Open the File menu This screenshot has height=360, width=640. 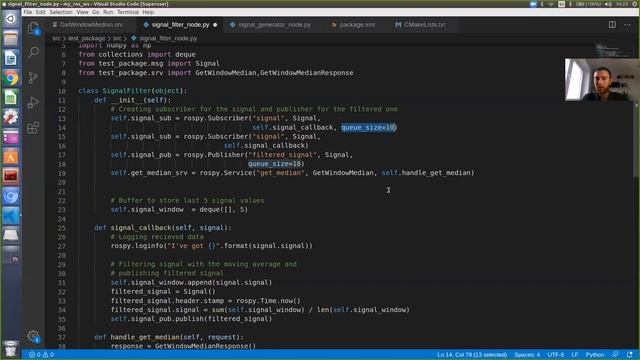pos(27,12)
